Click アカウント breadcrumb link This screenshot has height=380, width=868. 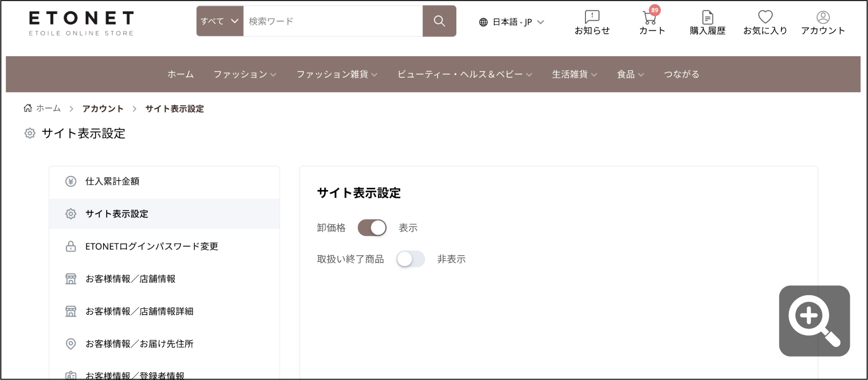coord(103,108)
